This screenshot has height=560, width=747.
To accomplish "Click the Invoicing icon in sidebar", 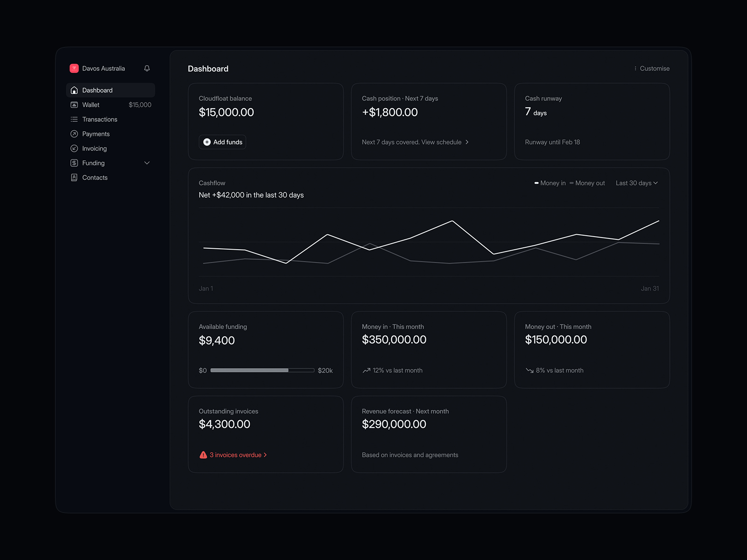I will tap(74, 148).
